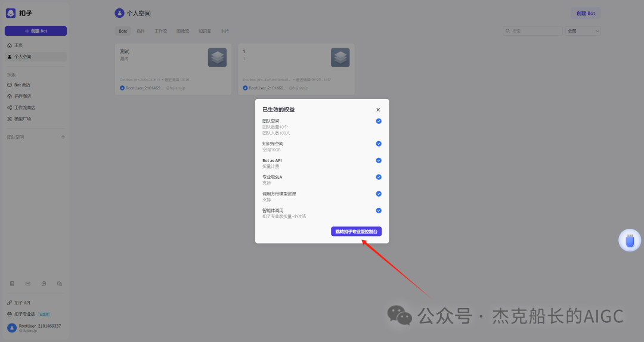Viewport: 644px width, 342px height.
Task: Click the checkmark beside 智能体调用
Action: 379,210
